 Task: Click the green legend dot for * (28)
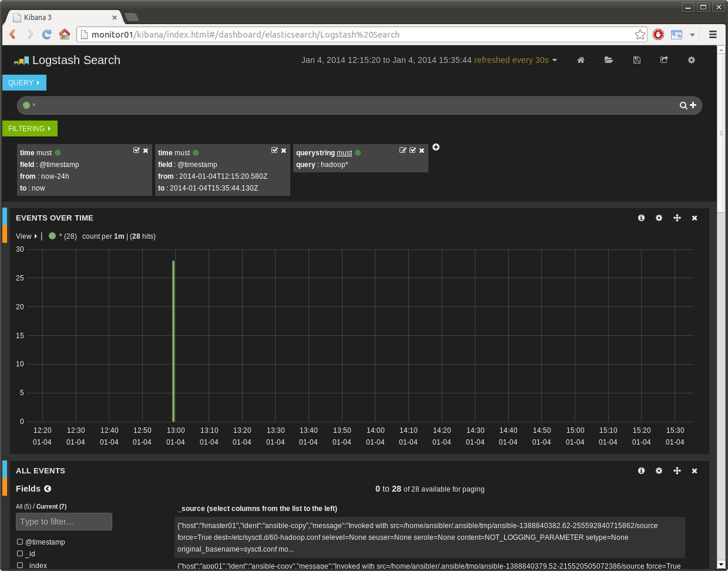[x=52, y=236]
